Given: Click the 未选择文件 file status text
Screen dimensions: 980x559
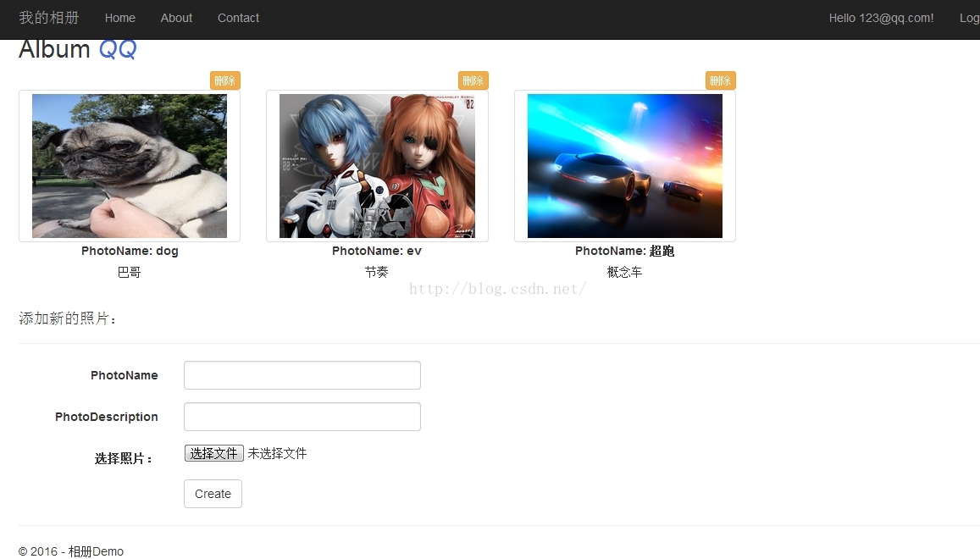Looking at the screenshot, I should [277, 453].
